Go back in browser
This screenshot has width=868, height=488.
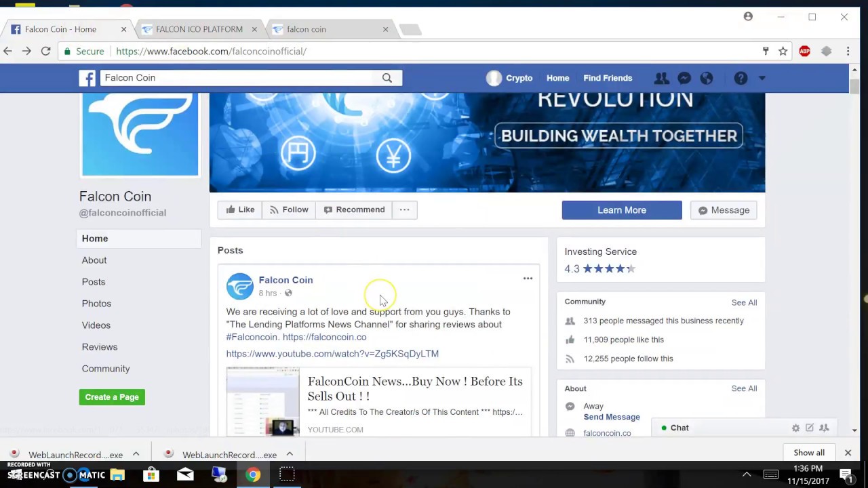pos(8,51)
